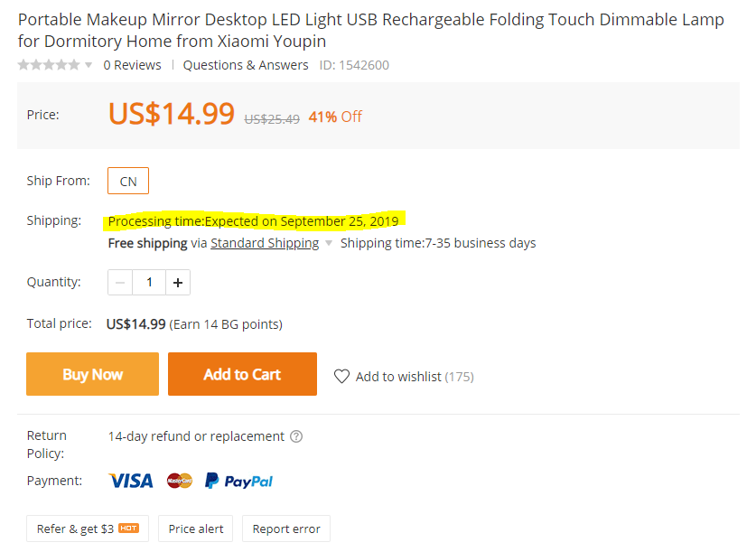Increase quantity with the plus button
Viewport: 756px width, 552px height.
coord(178,283)
